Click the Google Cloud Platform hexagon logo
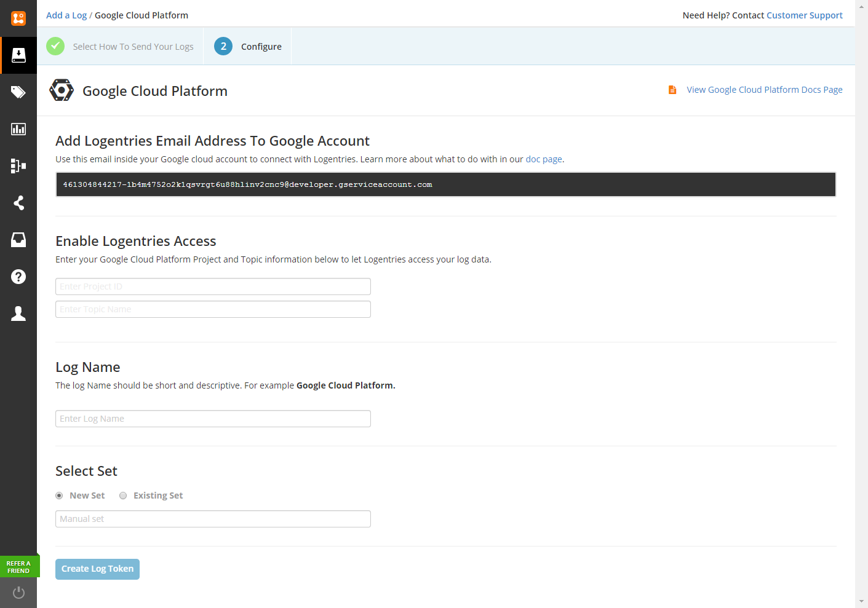The width and height of the screenshot is (868, 608). [62, 90]
